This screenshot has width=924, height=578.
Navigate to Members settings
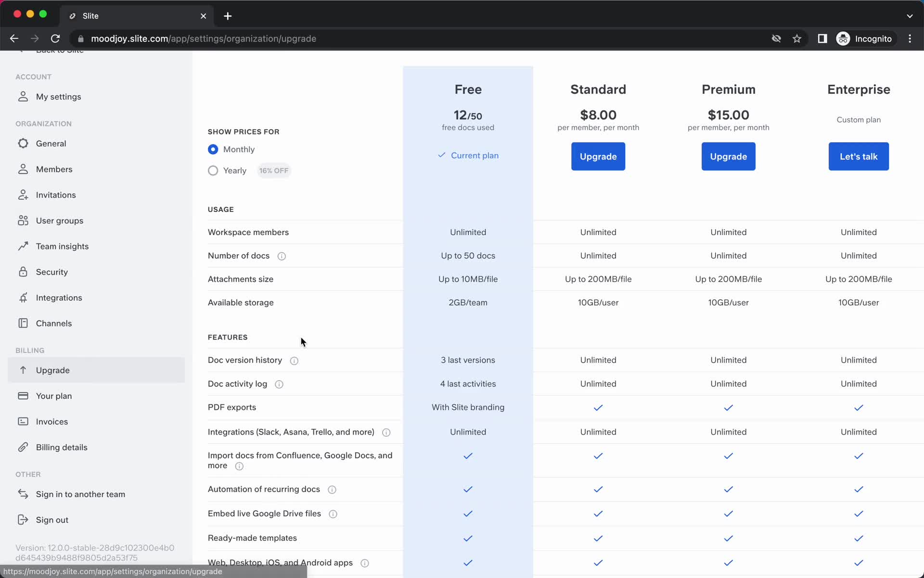coord(54,169)
